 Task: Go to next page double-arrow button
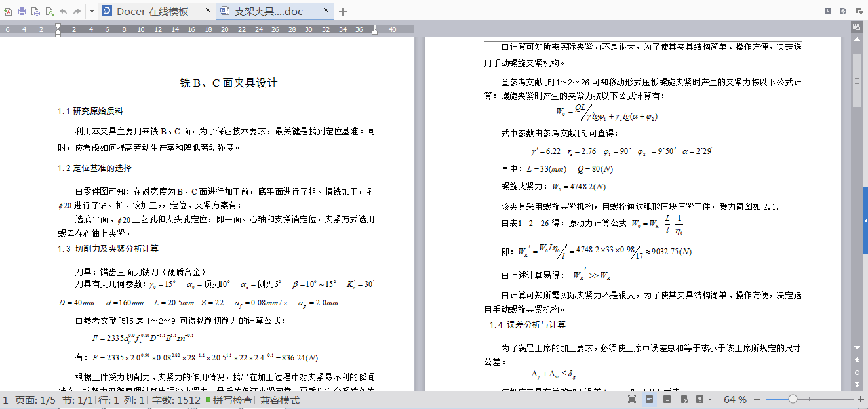coord(856,384)
